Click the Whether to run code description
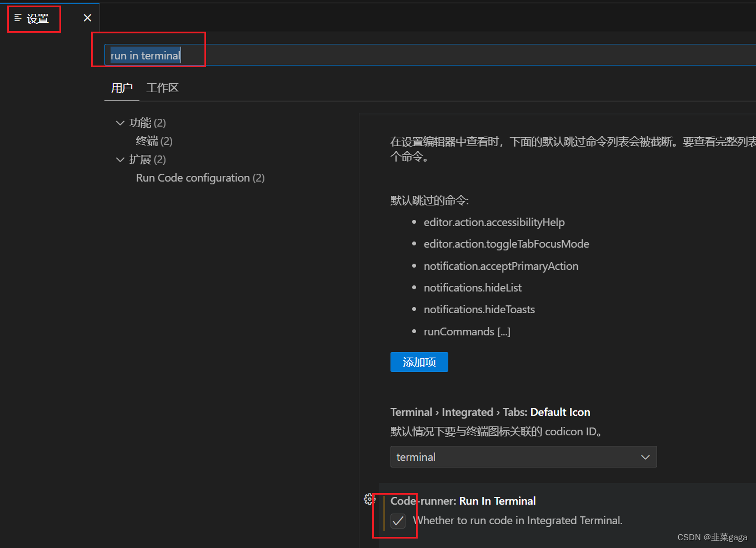The image size is (756, 548). coord(518,520)
